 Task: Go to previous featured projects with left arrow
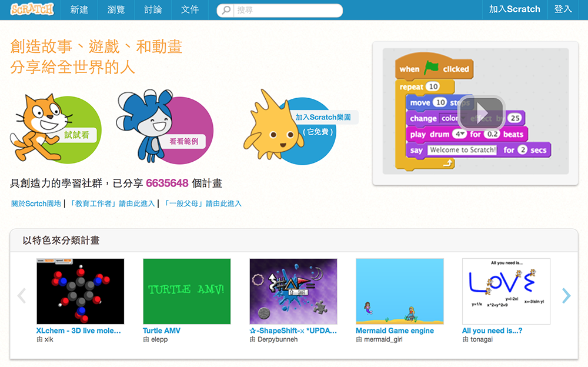(22, 296)
